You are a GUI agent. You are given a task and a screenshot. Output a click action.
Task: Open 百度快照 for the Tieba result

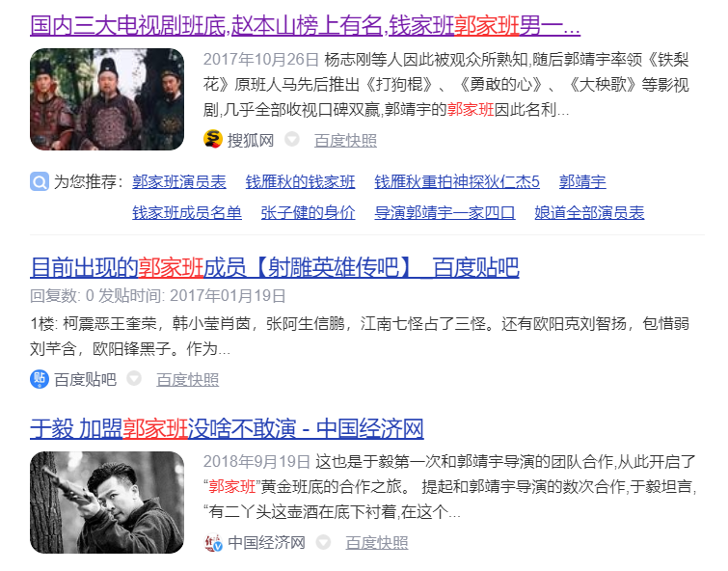click(x=188, y=380)
